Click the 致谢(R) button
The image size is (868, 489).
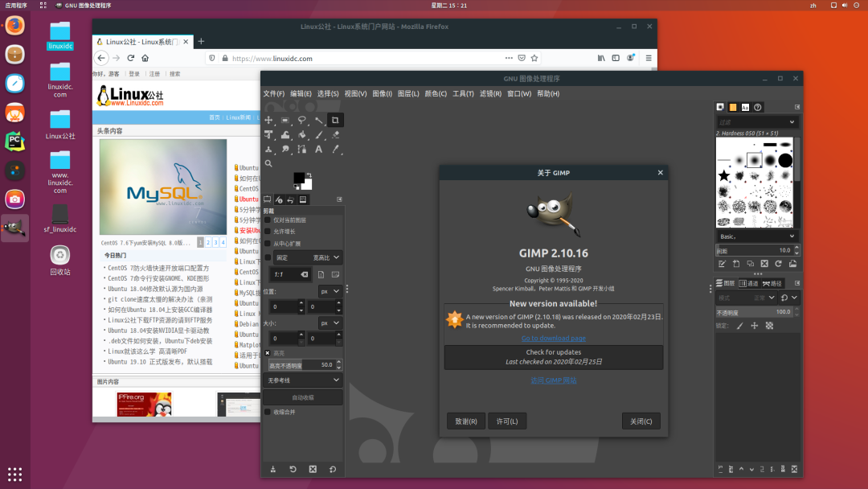pyautogui.click(x=466, y=421)
